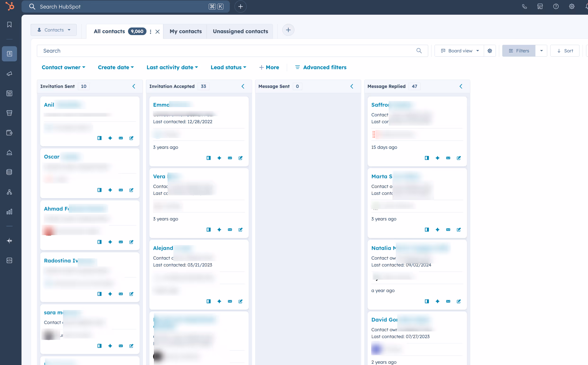Toggle the Filters button
The height and width of the screenshot is (365, 588).
519,51
